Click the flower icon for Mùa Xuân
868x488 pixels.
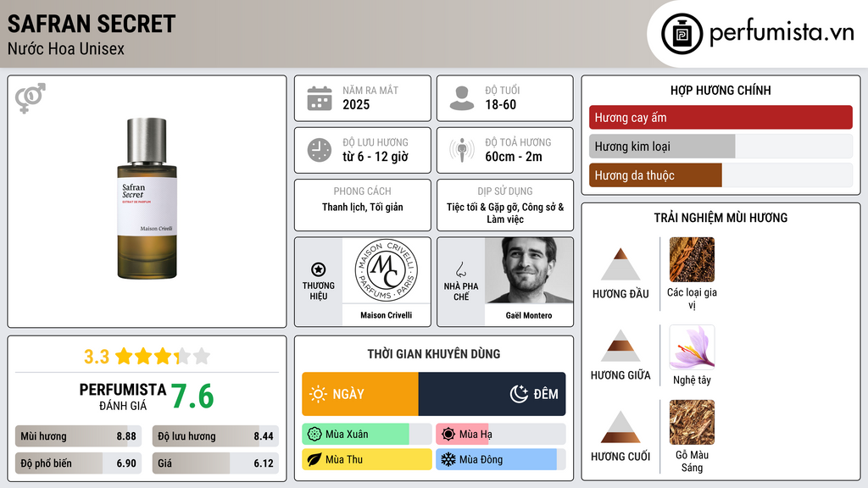pyautogui.click(x=314, y=435)
